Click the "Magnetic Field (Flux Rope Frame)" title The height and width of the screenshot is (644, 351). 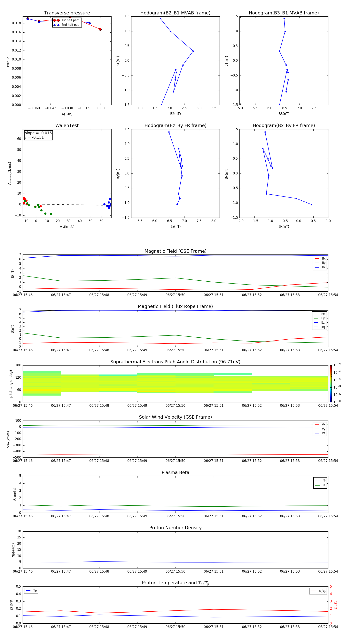[175, 307]
